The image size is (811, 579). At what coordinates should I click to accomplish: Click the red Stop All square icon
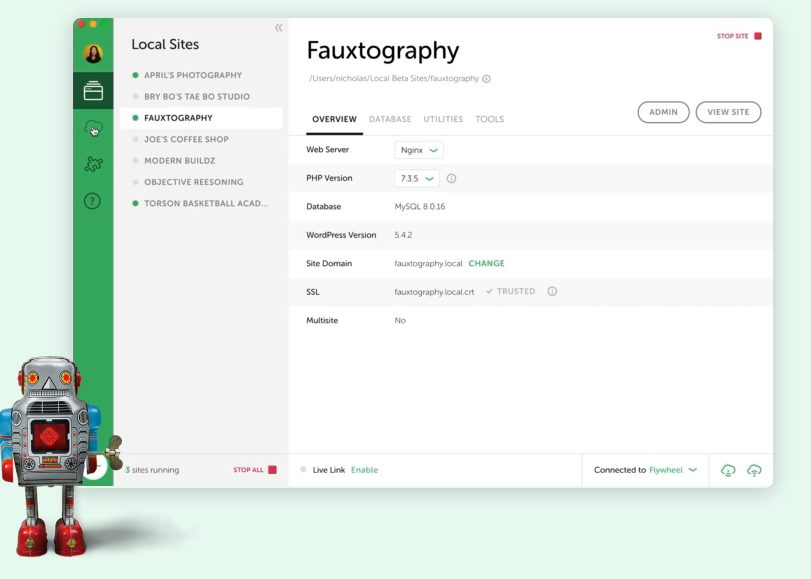tap(272, 470)
